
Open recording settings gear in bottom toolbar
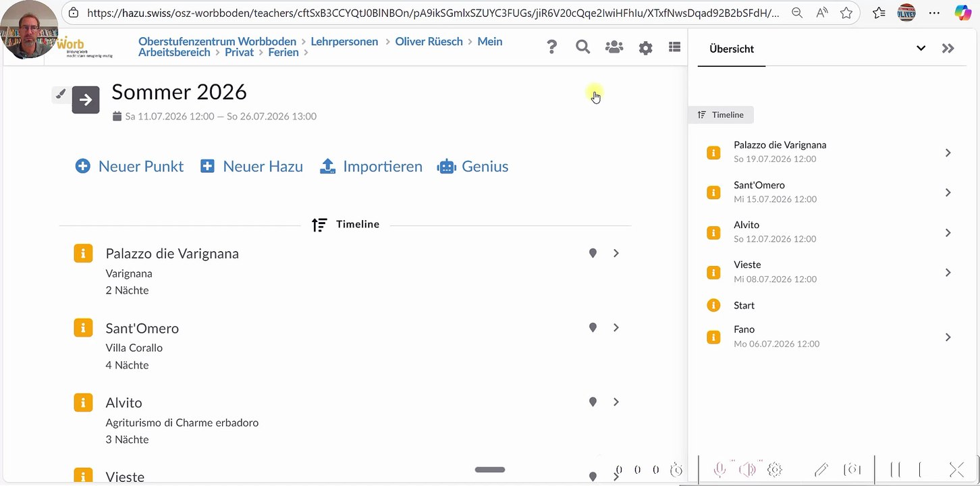(775, 470)
